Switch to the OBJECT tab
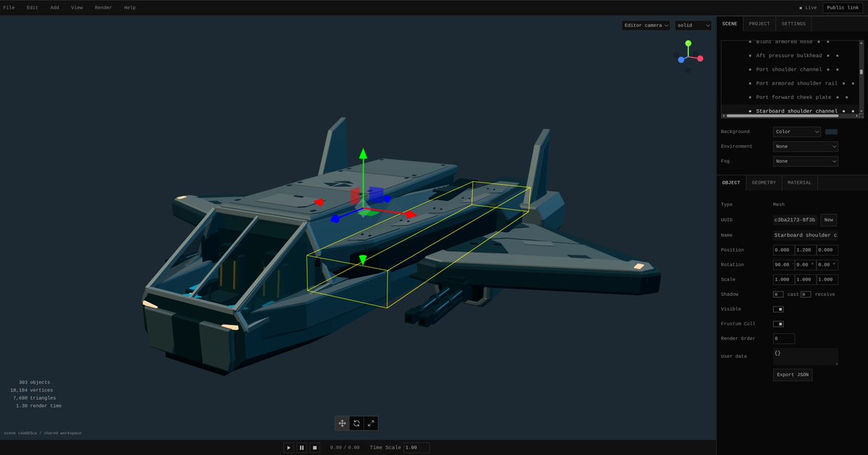 pyautogui.click(x=730, y=182)
